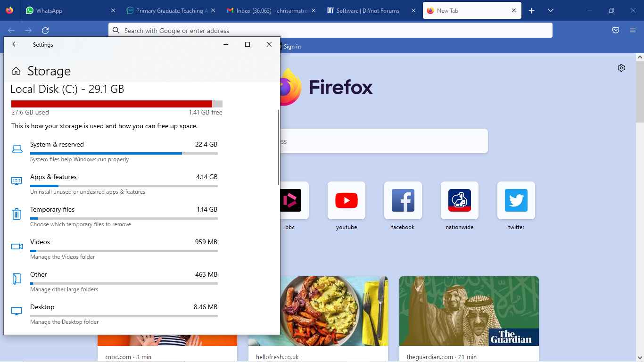The width and height of the screenshot is (644, 362).
Task: Reload the page with refresh button
Action: click(x=45, y=31)
